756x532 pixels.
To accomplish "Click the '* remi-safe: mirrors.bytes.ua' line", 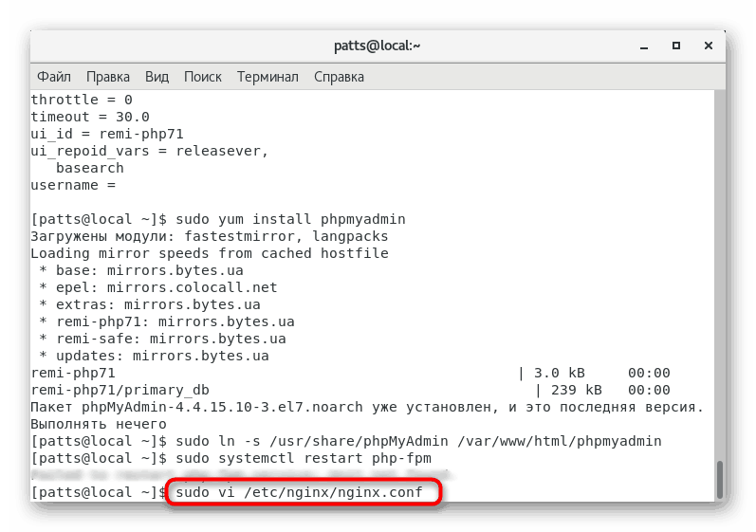I will click(162, 339).
